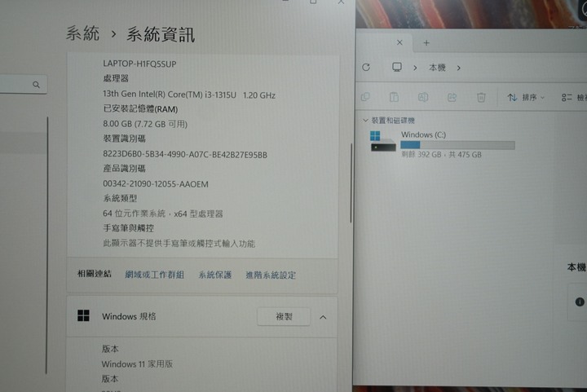This screenshot has width=587, height=392.
Task: Click the processor text i3-1315U 1.20 GHz
Action: (x=189, y=95)
